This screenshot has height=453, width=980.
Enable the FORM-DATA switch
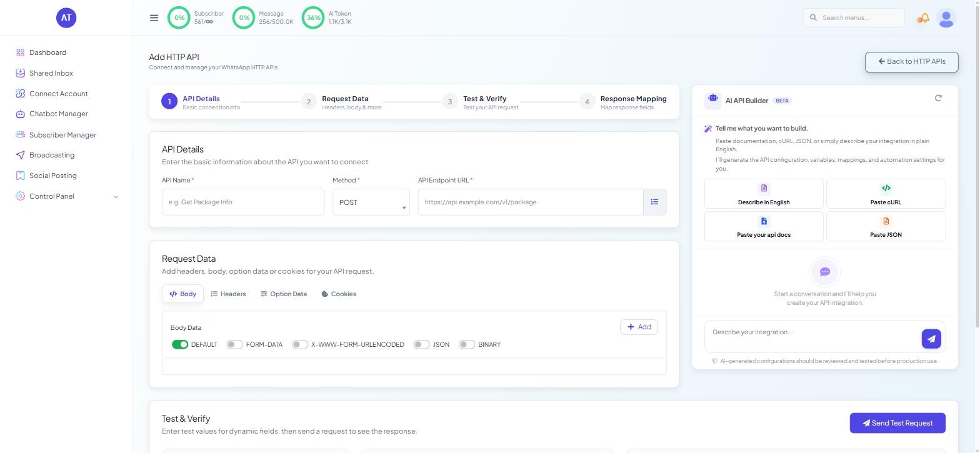click(x=234, y=344)
